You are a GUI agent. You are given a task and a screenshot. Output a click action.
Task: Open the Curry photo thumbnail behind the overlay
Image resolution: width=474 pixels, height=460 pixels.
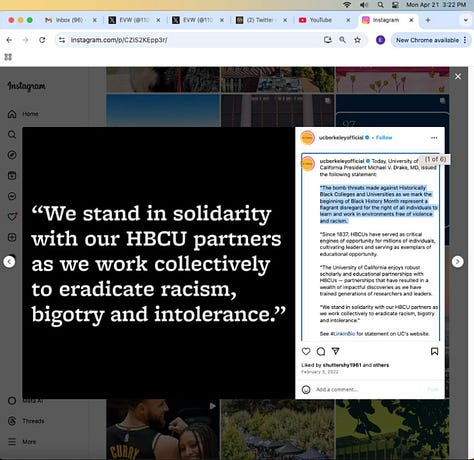click(163, 430)
